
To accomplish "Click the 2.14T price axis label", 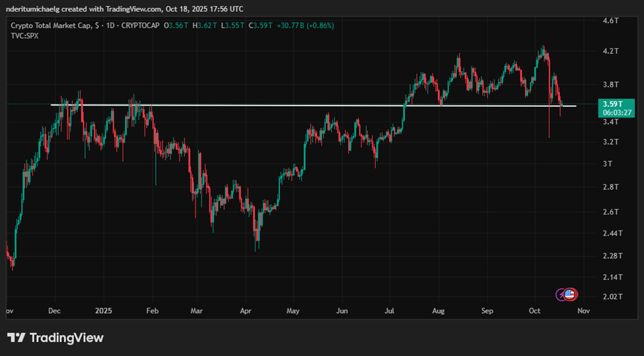I will (613, 277).
